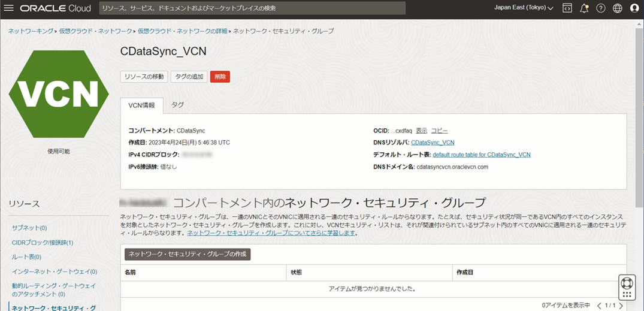Click the Oracle Cloud logo
Screen dimensions: 644x311
pos(55,8)
